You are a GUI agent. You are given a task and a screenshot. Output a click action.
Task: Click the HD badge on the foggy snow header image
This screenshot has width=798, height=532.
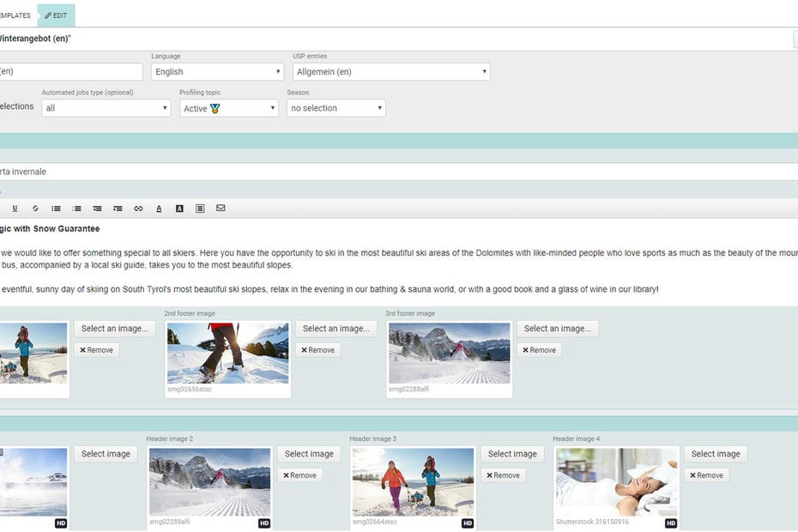(x=61, y=523)
